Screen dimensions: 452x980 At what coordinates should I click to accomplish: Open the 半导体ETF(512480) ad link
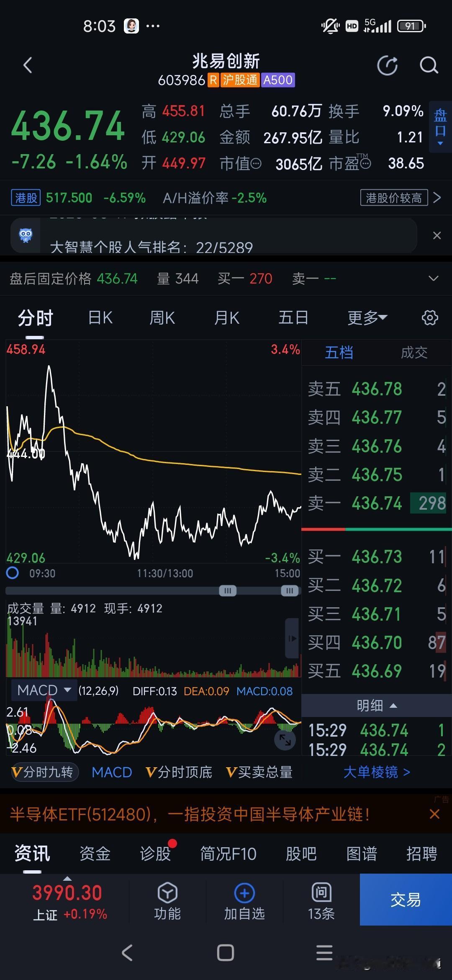click(190, 814)
